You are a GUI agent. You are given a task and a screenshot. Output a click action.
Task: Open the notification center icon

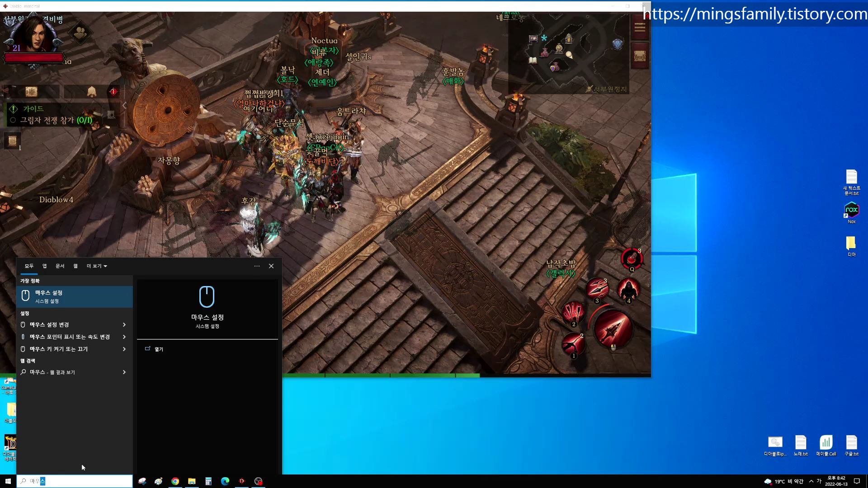(857, 481)
